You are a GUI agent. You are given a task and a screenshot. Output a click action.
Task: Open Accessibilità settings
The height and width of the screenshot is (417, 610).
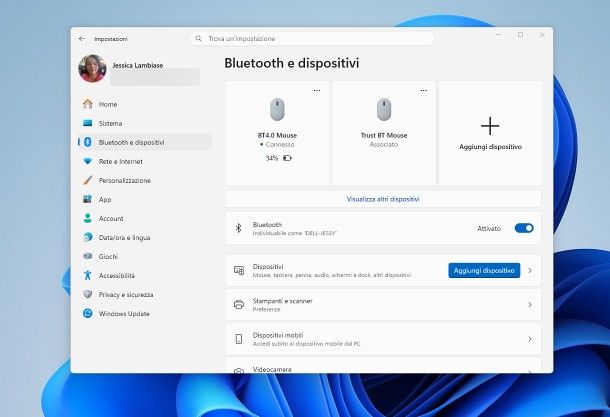click(145, 276)
